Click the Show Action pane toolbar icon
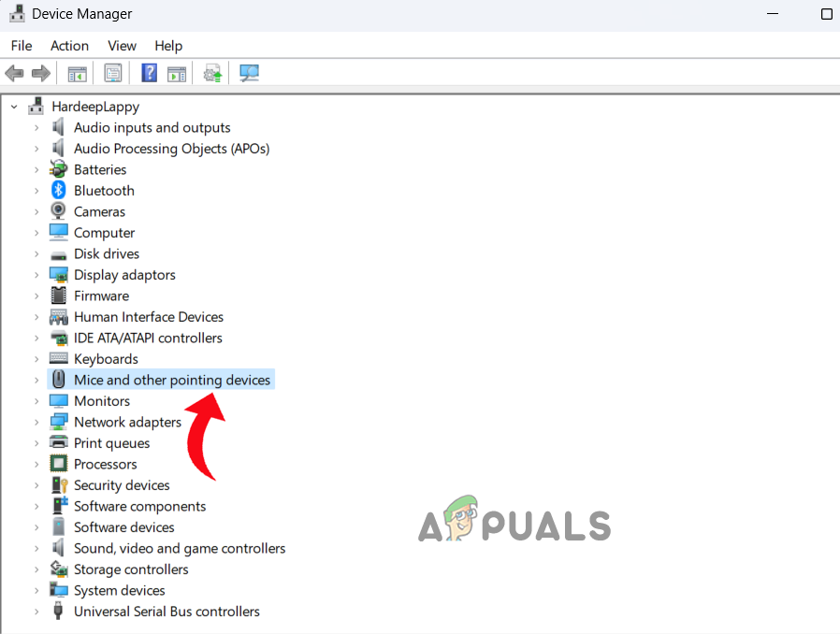The height and width of the screenshot is (634, 840). (x=176, y=73)
